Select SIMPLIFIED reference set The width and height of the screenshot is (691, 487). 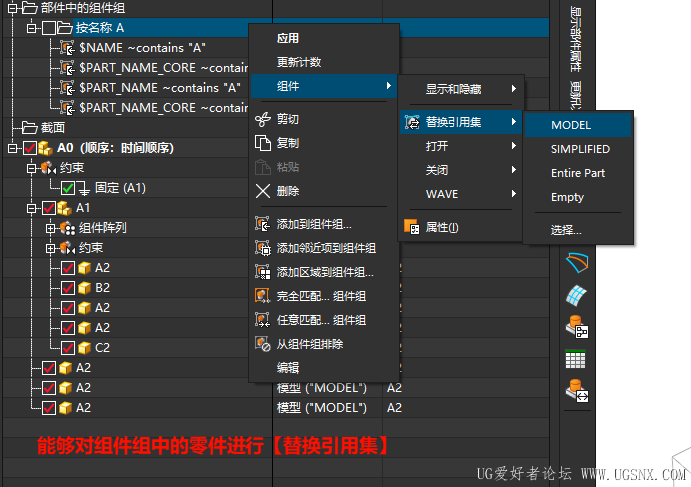[578, 149]
